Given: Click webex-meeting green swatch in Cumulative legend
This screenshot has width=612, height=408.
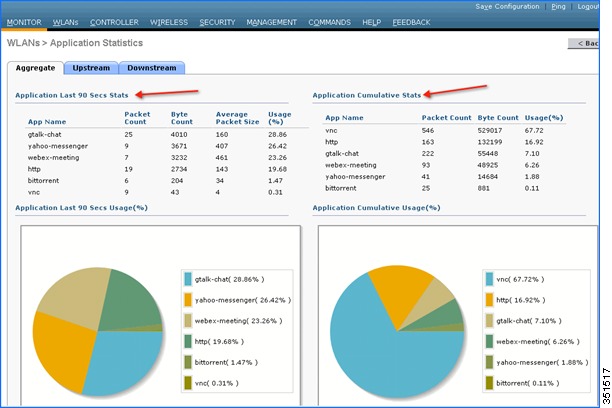Looking at the screenshot, I should point(489,341).
